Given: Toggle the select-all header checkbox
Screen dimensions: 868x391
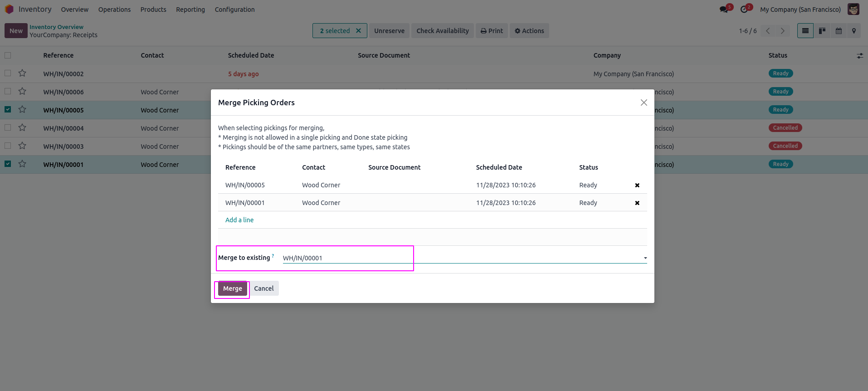Looking at the screenshot, I should [8, 55].
